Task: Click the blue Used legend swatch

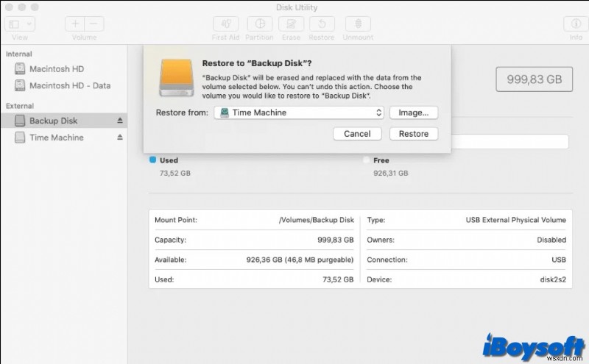Action: (x=152, y=160)
